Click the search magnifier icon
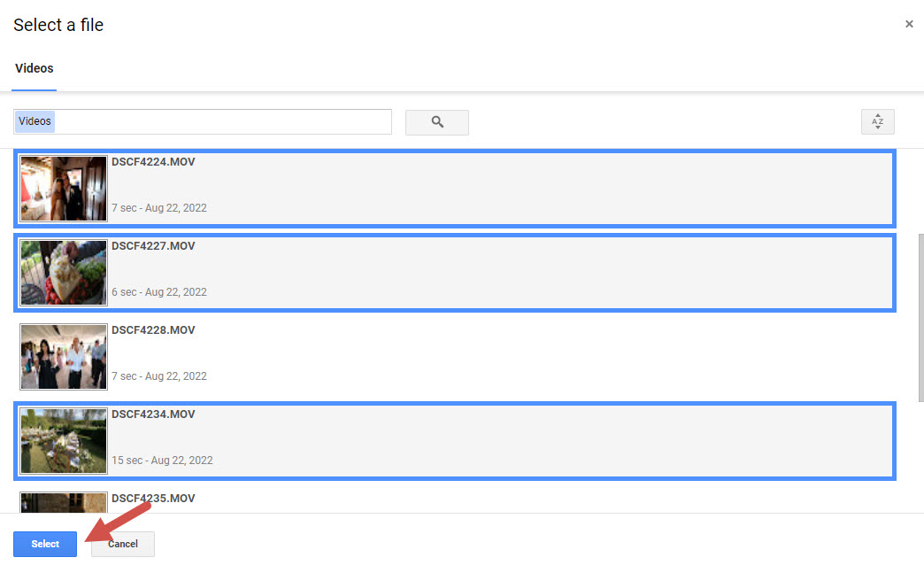The width and height of the screenshot is (924, 573). click(436, 122)
